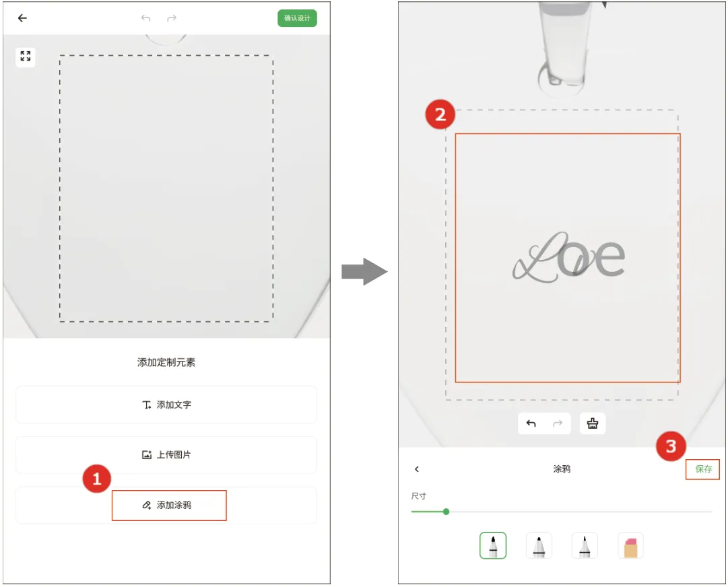This screenshot has height=587, width=728.
Task: Select the 添加涂鸦 option
Action: tap(168, 505)
